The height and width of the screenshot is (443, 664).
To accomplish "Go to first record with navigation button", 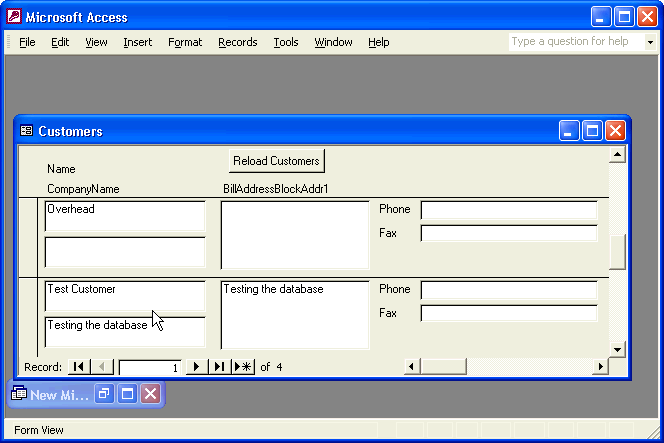I will coord(79,366).
